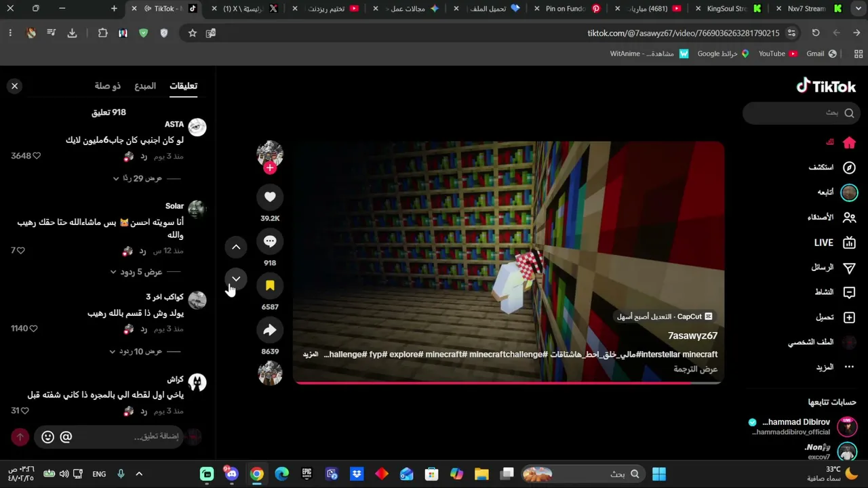
Task: Click the TikTok search field
Action: [802, 113]
